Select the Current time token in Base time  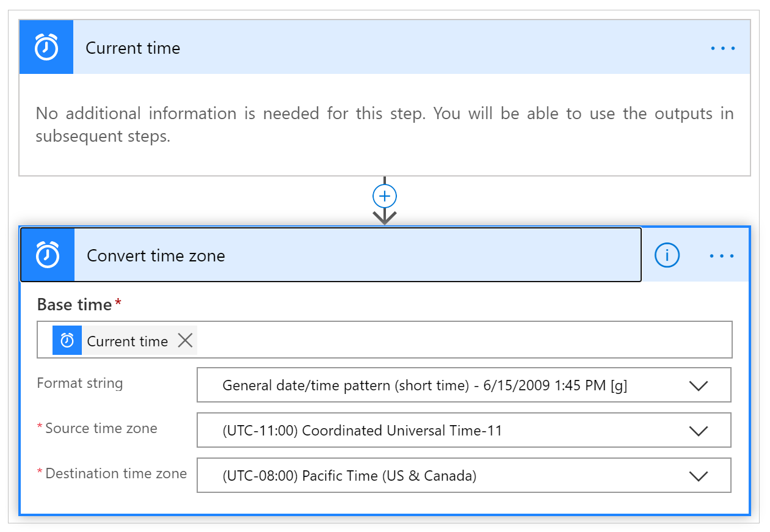click(x=128, y=340)
